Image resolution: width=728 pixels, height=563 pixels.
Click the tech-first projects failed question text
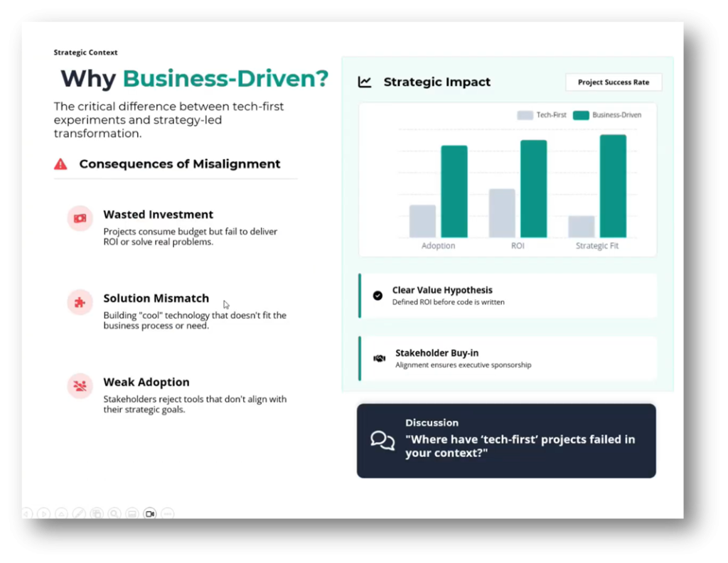(x=520, y=446)
